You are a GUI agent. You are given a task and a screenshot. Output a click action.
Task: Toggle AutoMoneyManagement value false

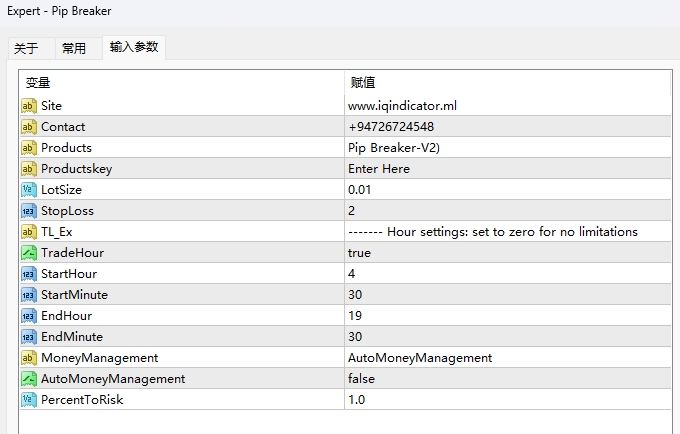point(361,379)
